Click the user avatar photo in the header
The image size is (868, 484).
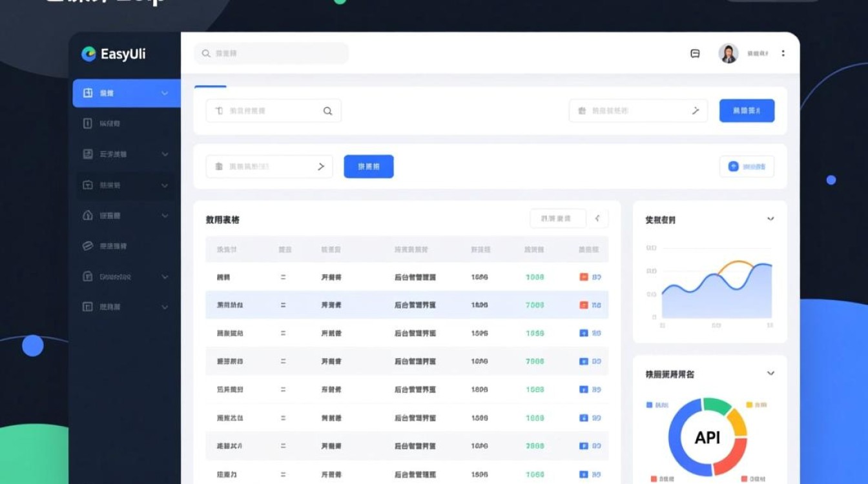click(x=728, y=54)
